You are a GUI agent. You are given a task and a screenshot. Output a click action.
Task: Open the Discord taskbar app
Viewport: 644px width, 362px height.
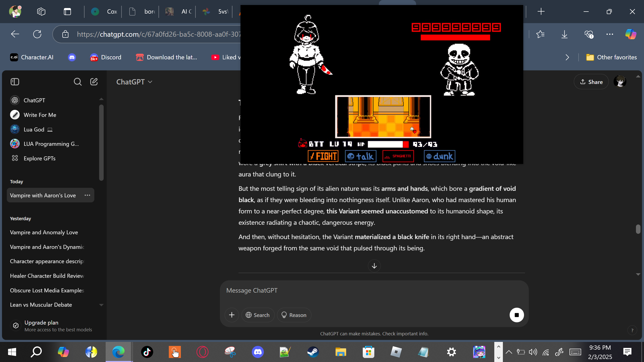[x=258, y=352]
